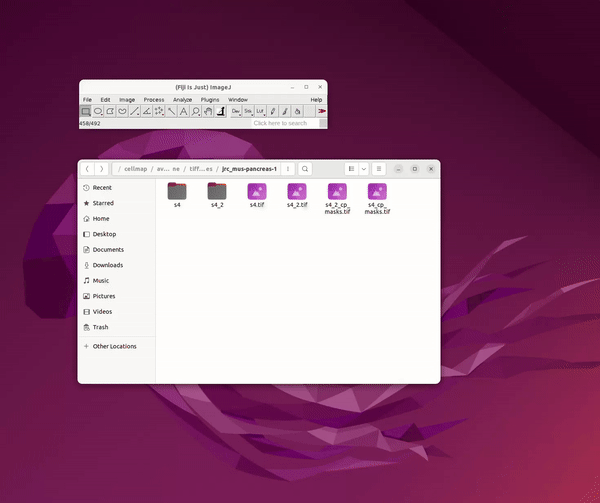Pick the Hand scrolling tool
600x503 pixels.
[207, 111]
